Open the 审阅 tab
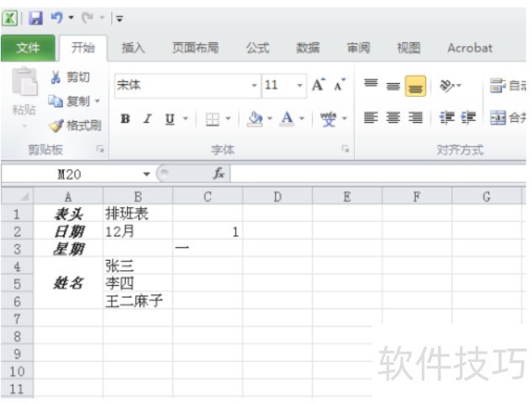This screenshot has height=403, width=532. tap(358, 48)
